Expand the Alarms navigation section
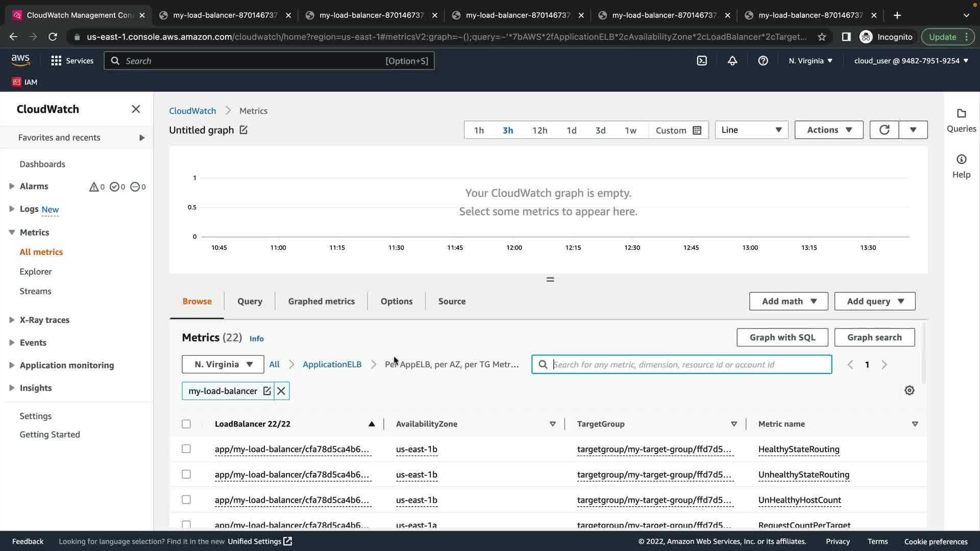 11,186
